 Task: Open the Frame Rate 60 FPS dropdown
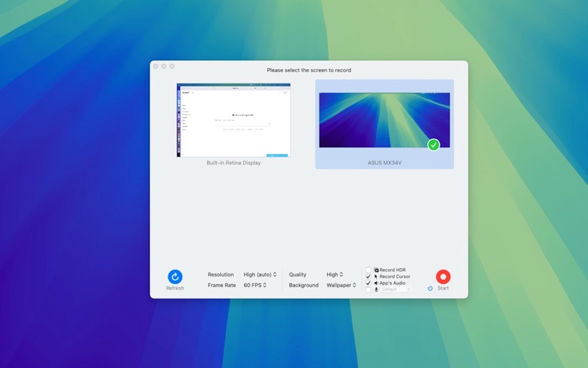pyautogui.click(x=255, y=285)
